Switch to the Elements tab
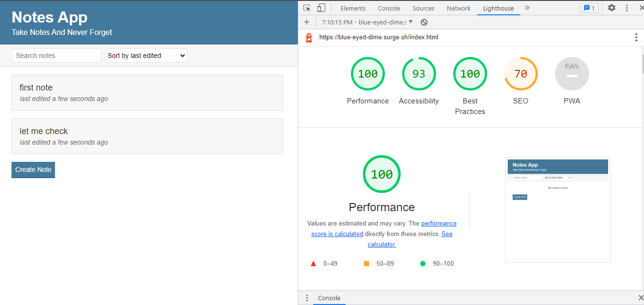The width and height of the screenshot is (644, 305). click(x=353, y=8)
